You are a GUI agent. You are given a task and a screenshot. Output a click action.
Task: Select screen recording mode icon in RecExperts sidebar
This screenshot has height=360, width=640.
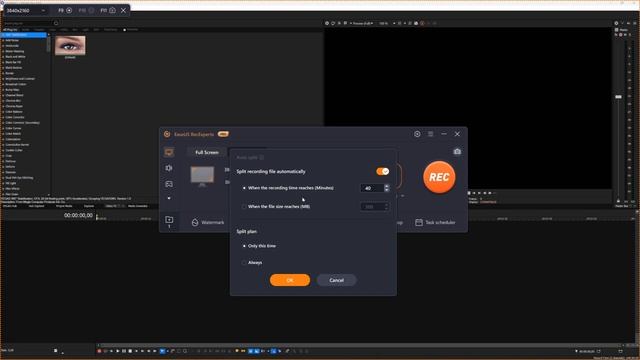[x=169, y=152]
